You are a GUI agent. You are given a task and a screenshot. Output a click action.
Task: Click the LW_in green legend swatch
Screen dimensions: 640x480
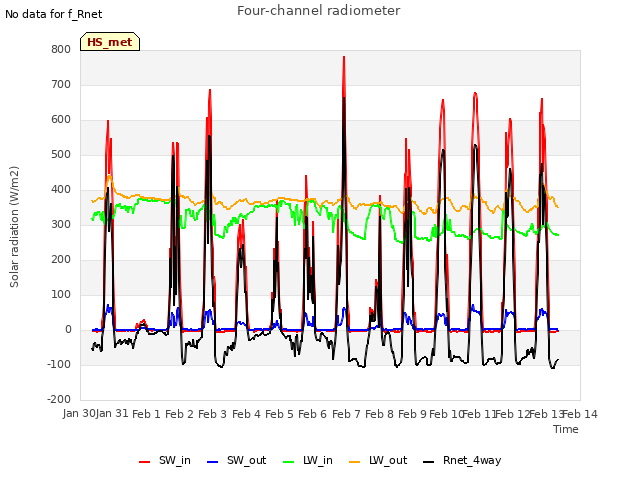[x=289, y=462]
